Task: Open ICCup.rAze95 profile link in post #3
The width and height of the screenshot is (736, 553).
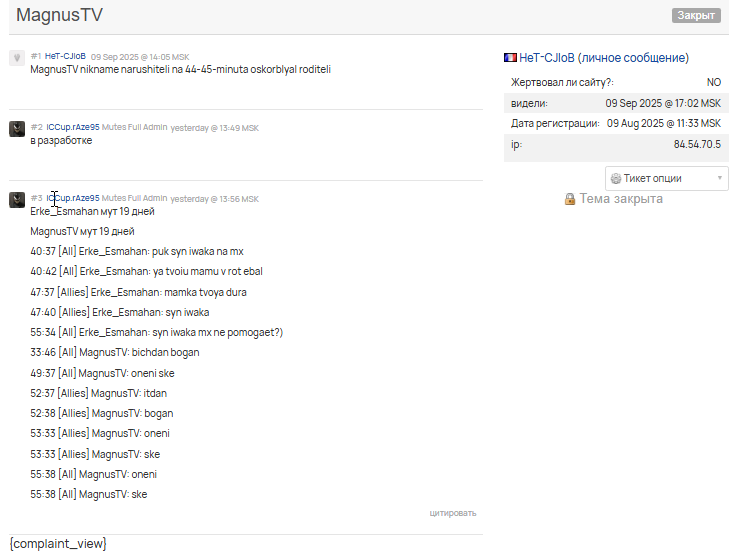Action: [x=73, y=198]
